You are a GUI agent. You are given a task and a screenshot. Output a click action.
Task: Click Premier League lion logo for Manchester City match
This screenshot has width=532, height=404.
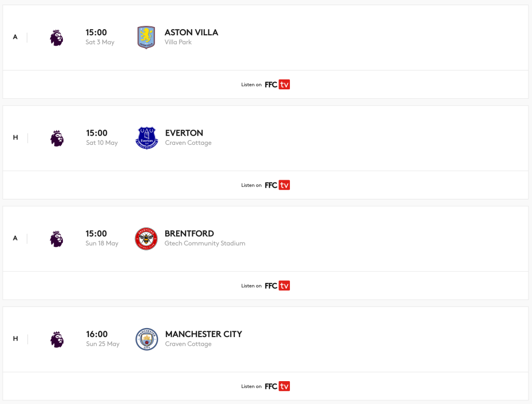(57, 340)
